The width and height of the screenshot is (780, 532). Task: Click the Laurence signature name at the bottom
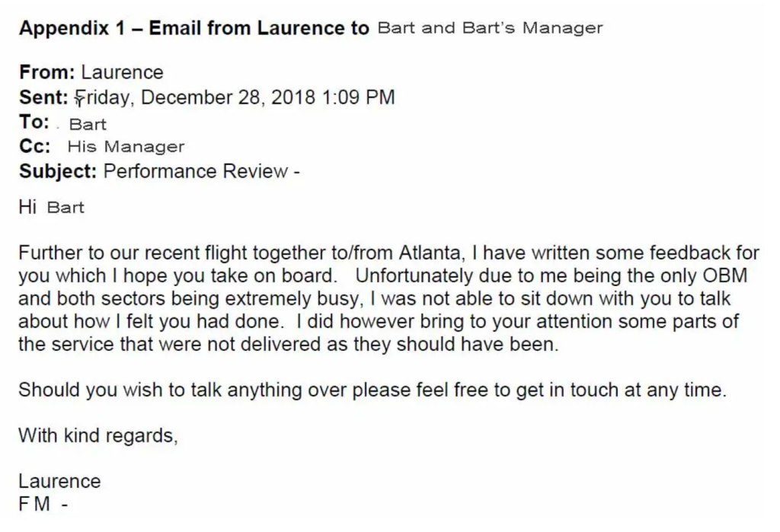[59, 482]
